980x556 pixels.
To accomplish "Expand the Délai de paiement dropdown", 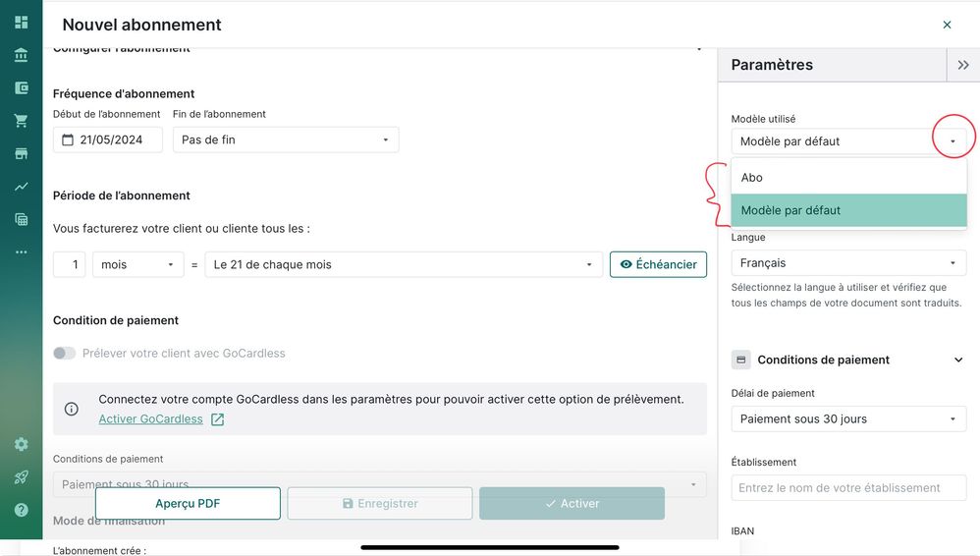I will click(848, 418).
